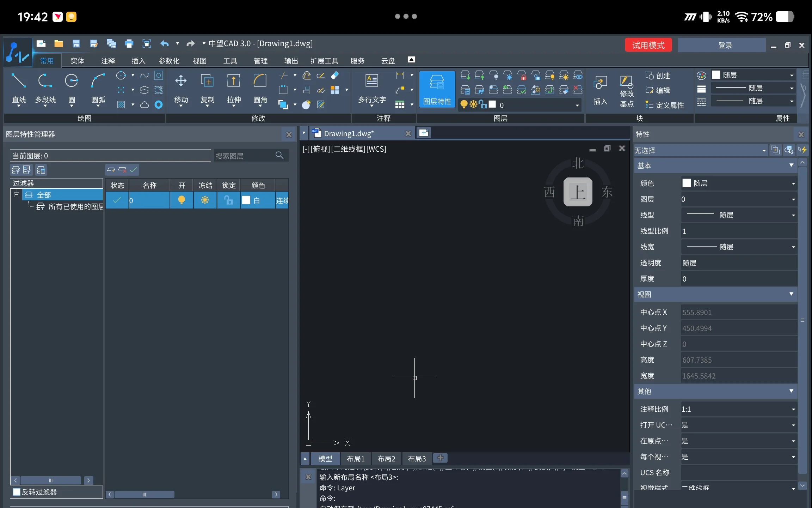Click the 上 face of the view cube

coord(578,192)
